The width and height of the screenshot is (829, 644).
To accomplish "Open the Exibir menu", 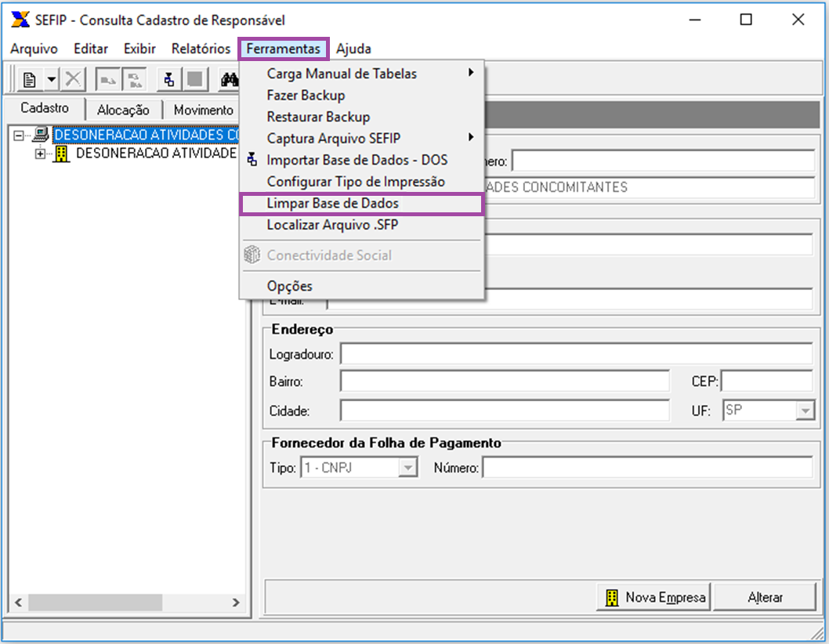I will coord(139,49).
